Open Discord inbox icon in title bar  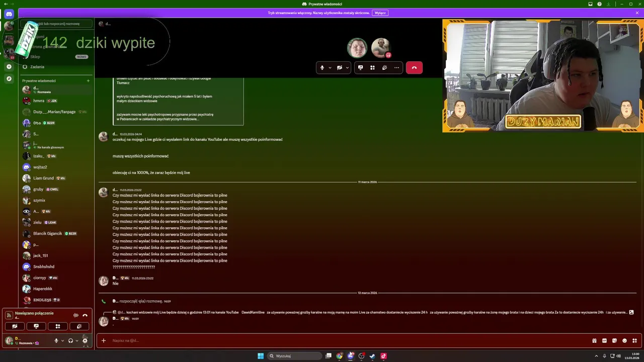point(591,4)
